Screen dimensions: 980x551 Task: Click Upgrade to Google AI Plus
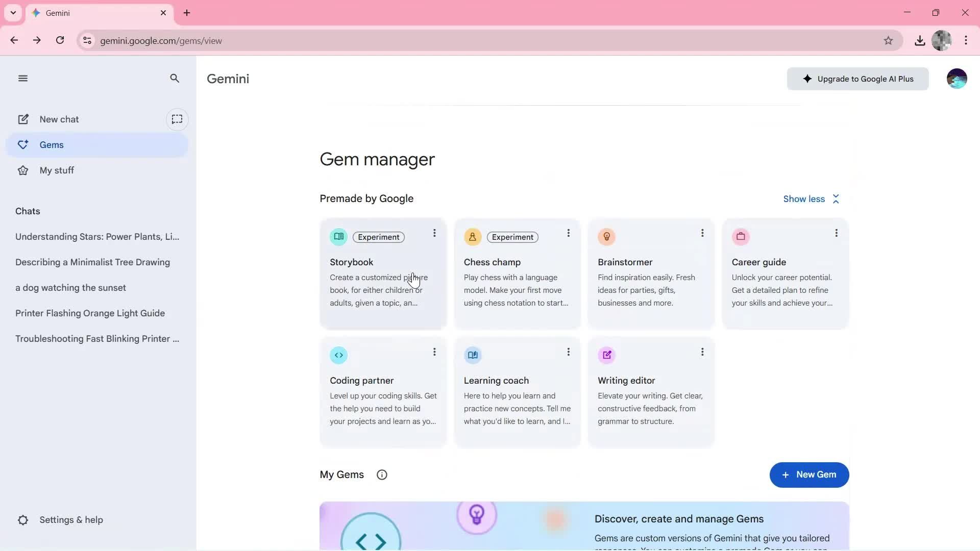click(x=857, y=79)
